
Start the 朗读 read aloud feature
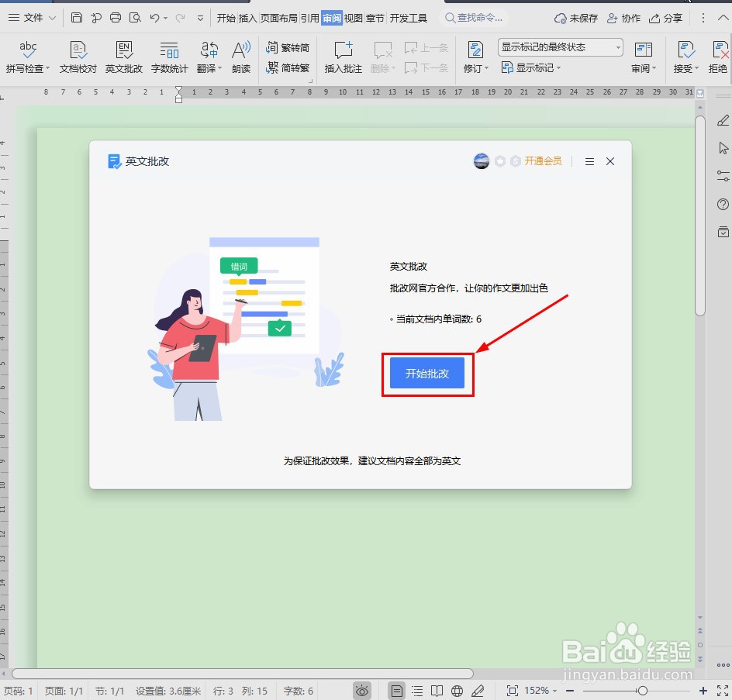pos(241,54)
